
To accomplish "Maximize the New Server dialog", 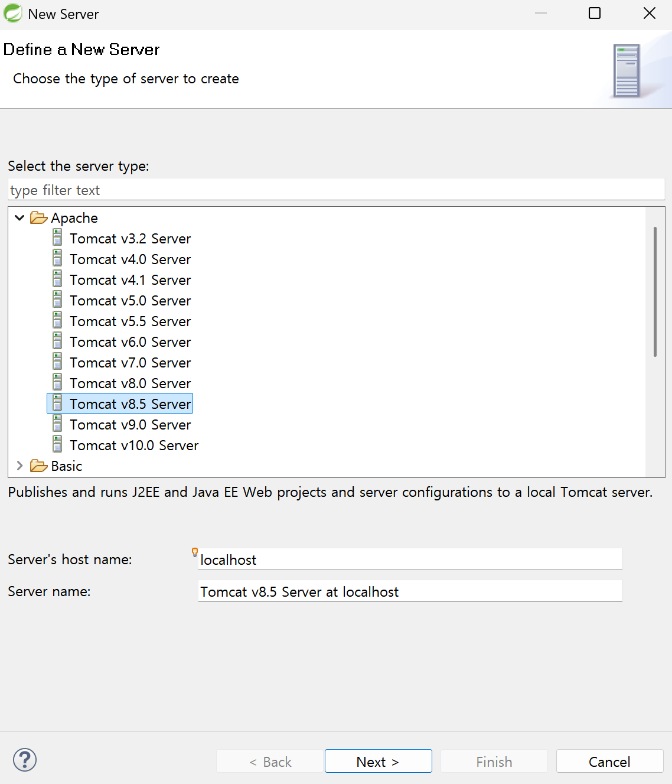I will tap(595, 13).
